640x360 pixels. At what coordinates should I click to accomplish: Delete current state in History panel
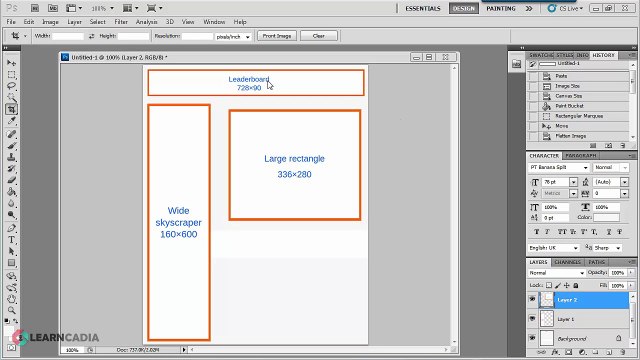[x=622, y=145]
